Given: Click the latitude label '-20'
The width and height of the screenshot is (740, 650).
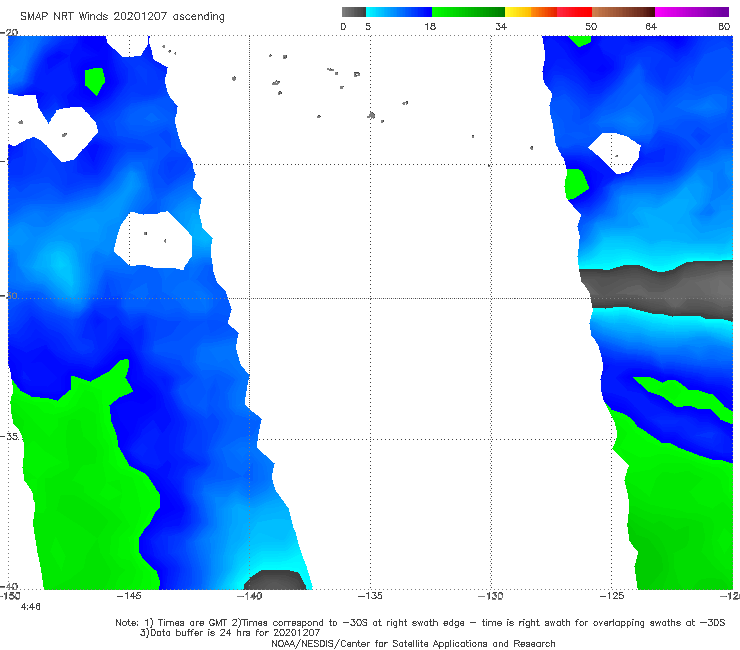Looking at the screenshot, I should point(9,32).
